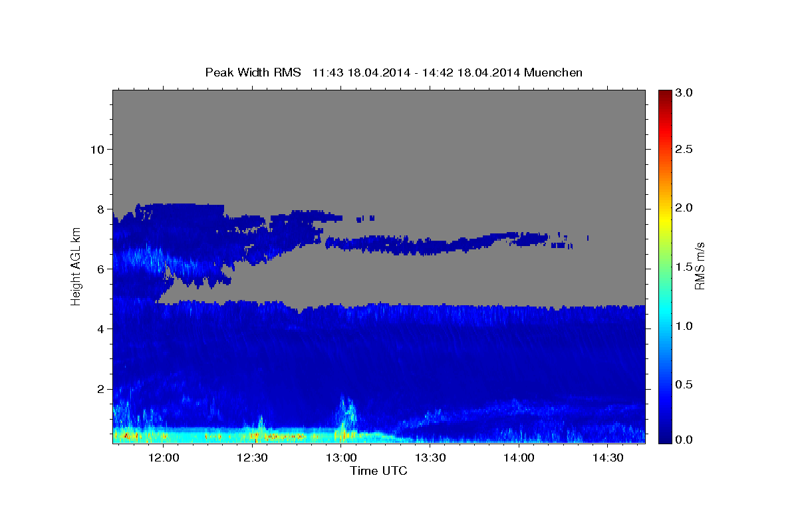The height and width of the screenshot is (532, 798).
Task: Click the colorbar value 1.0
Action: [685, 326]
